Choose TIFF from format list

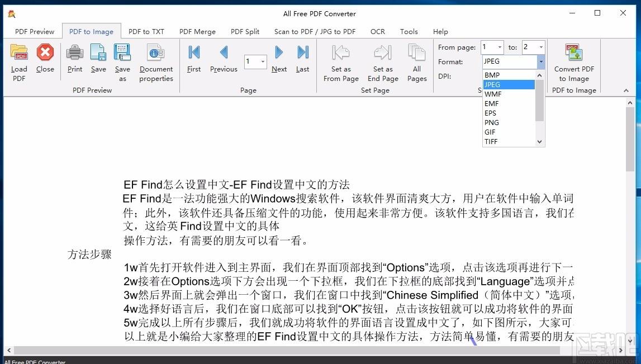[x=509, y=141]
